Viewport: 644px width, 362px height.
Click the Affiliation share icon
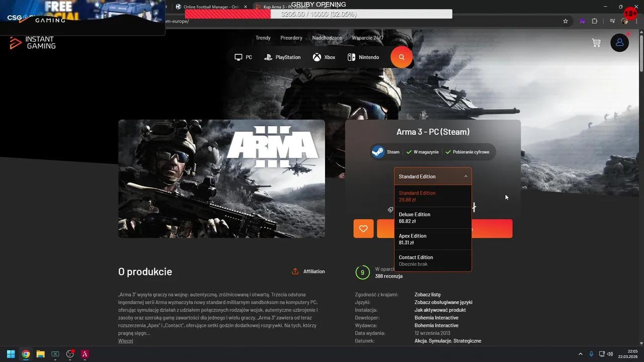click(295, 271)
